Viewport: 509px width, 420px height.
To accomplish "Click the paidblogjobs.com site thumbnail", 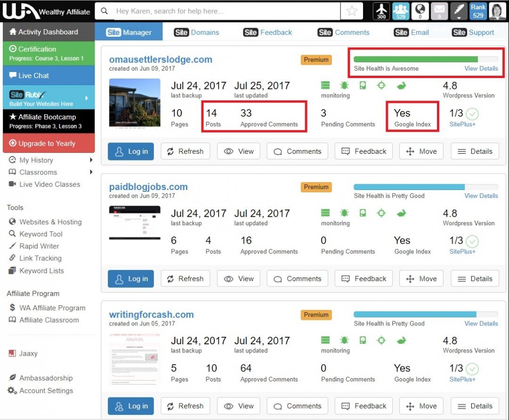I will coord(135,223).
